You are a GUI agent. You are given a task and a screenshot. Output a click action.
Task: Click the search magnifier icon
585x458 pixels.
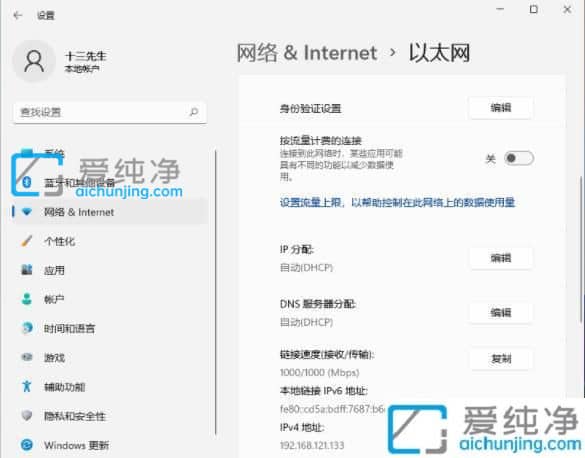pyautogui.click(x=194, y=112)
